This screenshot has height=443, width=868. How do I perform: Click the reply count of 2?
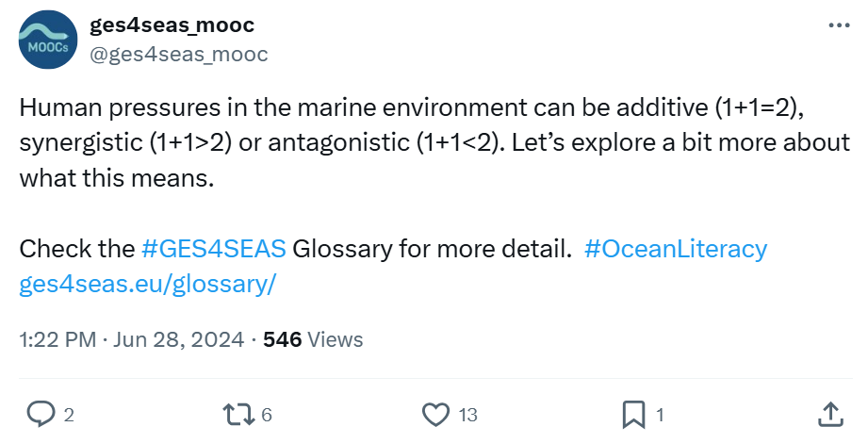pyautogui.click(x=69, y=415)
